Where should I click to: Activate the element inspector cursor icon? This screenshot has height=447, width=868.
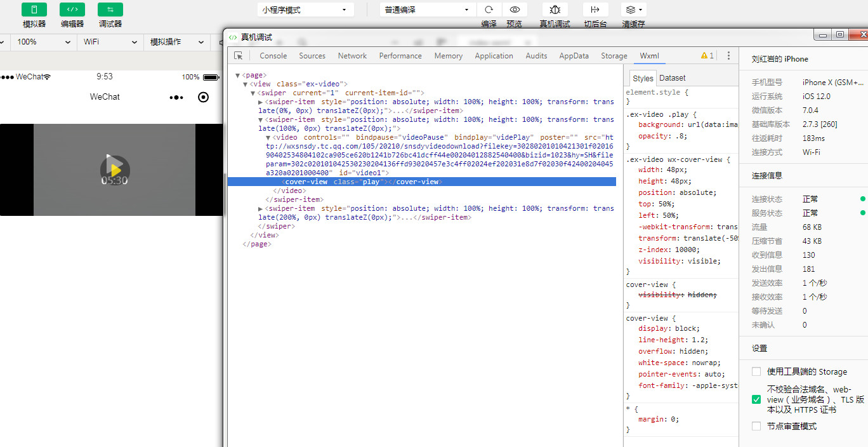239,56
